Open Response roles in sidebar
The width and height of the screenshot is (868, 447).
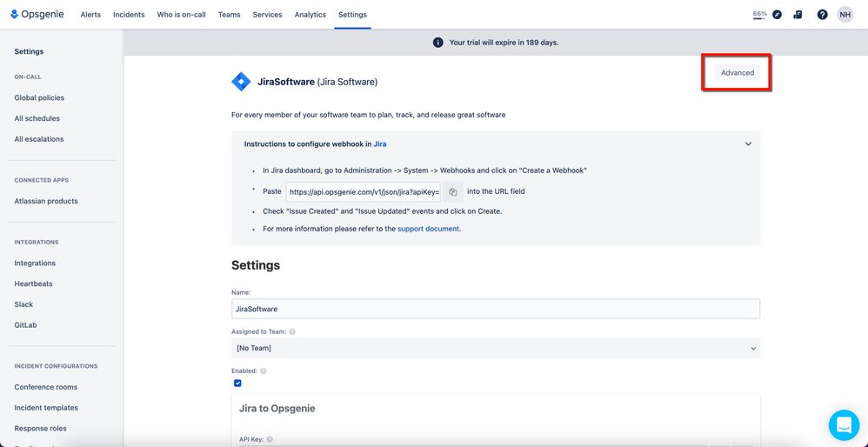coord(40,429)
